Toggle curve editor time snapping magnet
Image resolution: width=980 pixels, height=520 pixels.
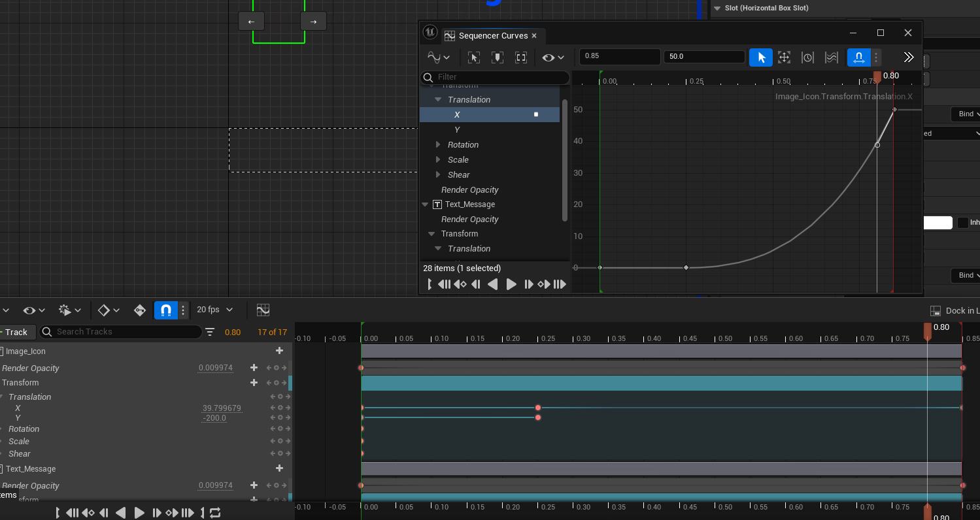click(858, 57)
